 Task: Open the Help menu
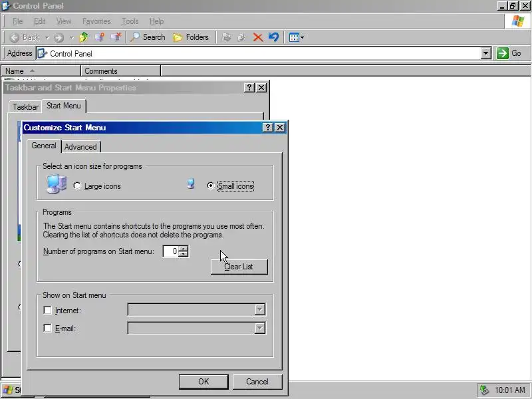[156, 21]
